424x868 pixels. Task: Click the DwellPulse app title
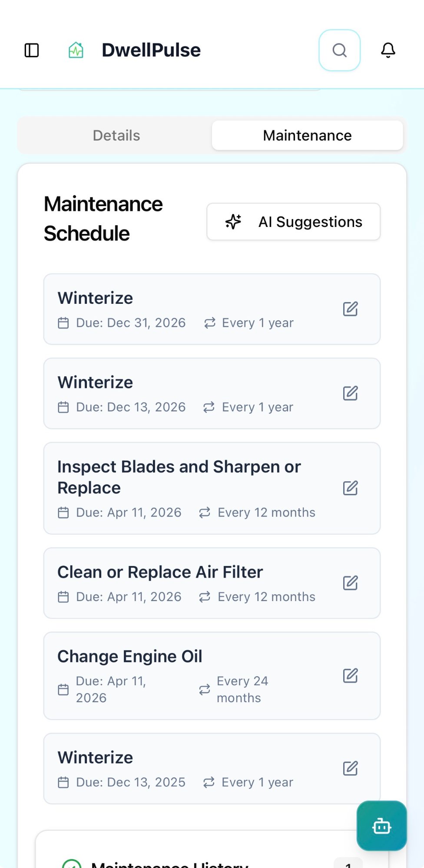pyautogui.click(x=151, y=50)
